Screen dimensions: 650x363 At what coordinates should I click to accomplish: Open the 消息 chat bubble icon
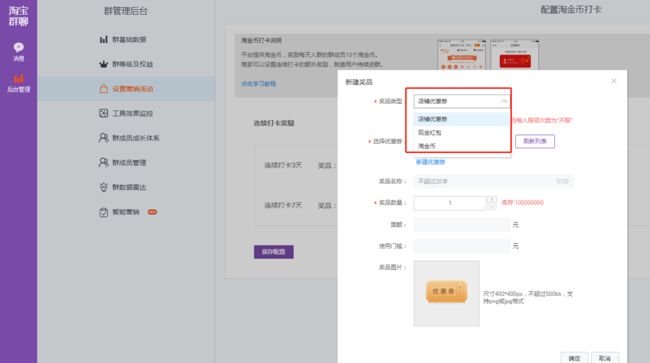coord(18,47)
